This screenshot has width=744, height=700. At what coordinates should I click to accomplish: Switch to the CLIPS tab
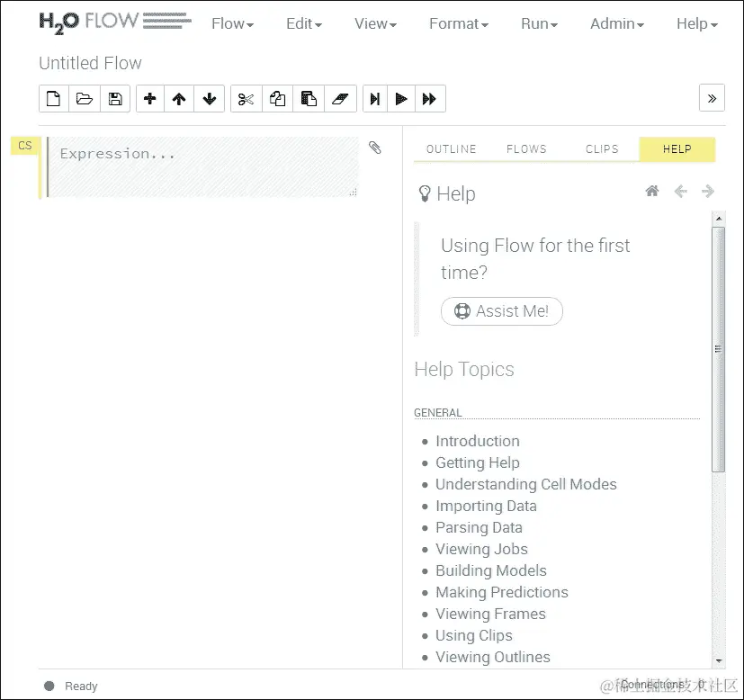(602, 149)
